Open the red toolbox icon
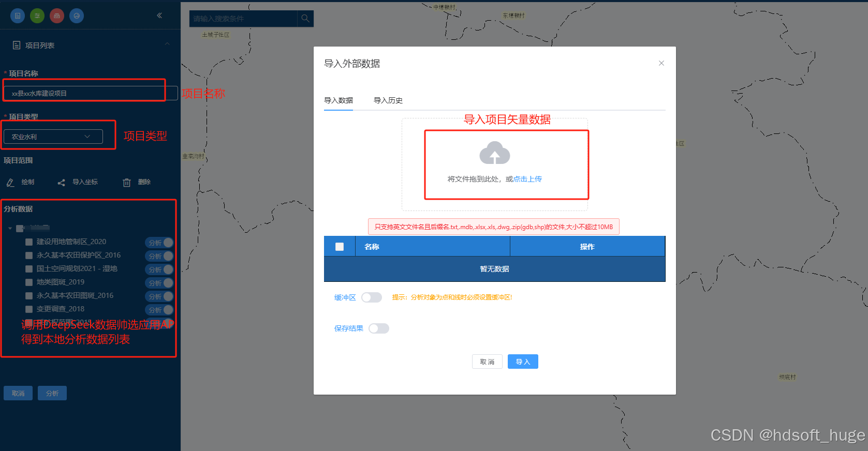The height and width of the screenshot is (451, 868). [57, 16]
